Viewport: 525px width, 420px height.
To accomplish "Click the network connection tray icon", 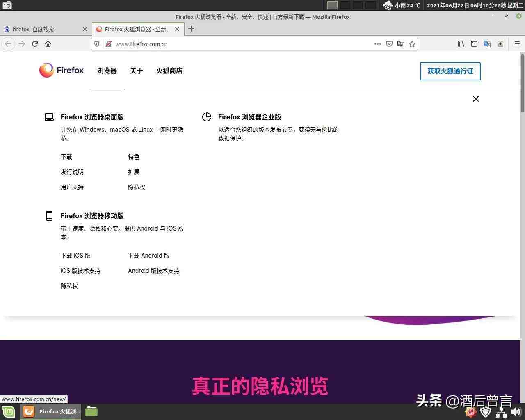I will coord(501,412).
